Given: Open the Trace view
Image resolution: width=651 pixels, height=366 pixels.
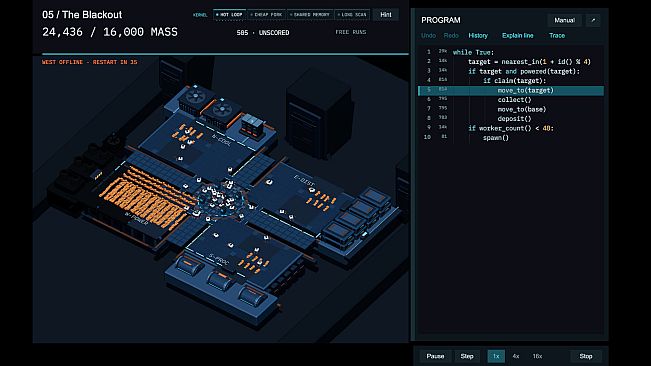Looking at the screenshot, I should click(x=557, y=36).
